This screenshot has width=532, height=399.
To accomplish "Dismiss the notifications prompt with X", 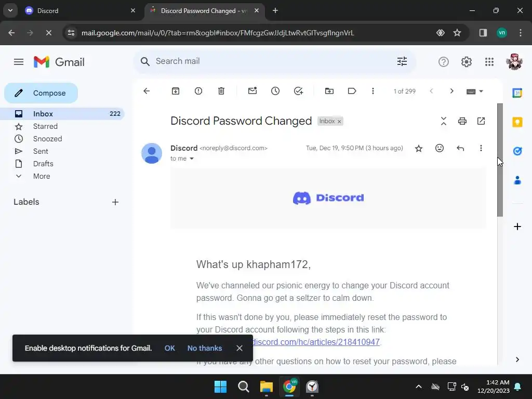I will point(240,348).
